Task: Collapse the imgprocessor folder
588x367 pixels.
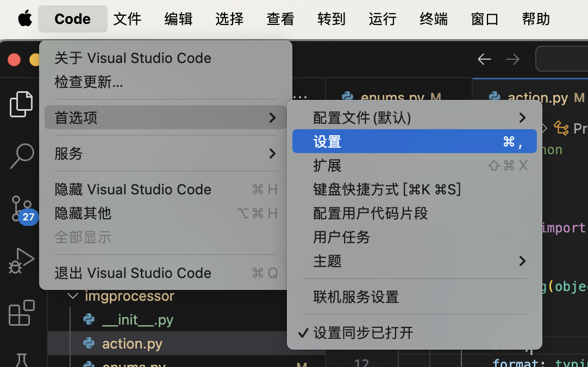Action: (x=72, y=296)
